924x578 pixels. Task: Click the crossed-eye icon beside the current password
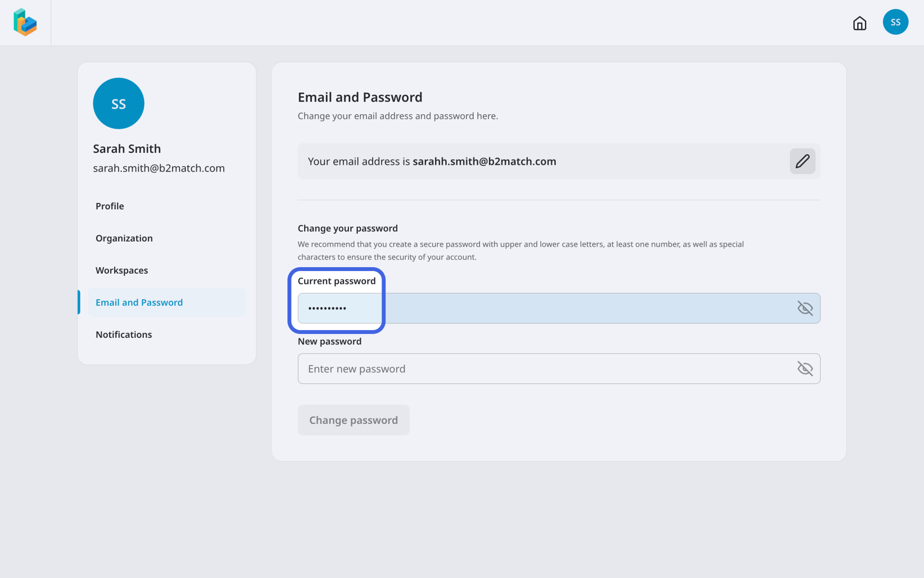click(x=805, y=308)
